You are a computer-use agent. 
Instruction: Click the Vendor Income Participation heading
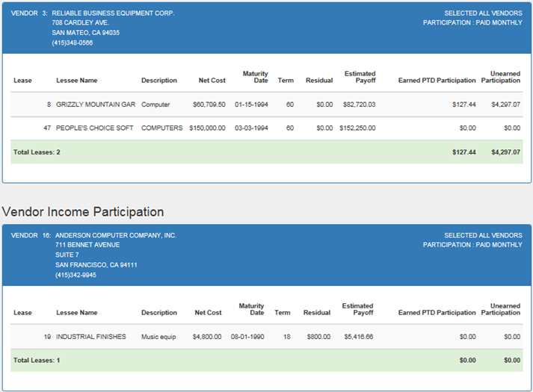(x=83, y=212)
